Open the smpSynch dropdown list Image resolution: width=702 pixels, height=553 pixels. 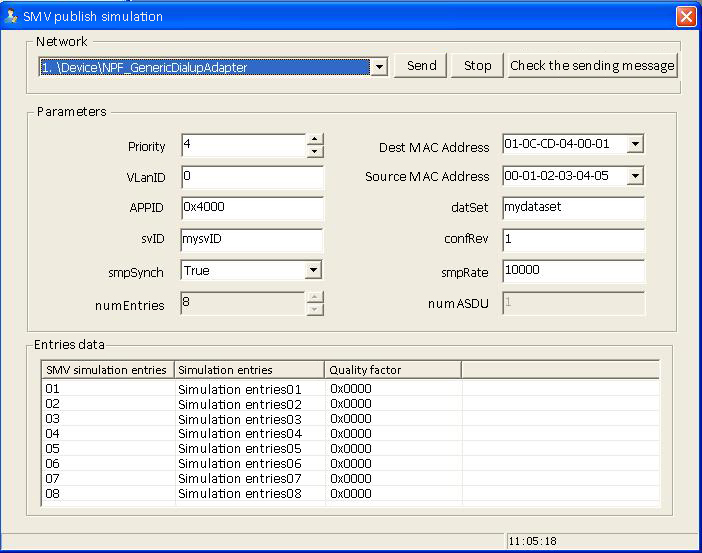click(313, 271)
